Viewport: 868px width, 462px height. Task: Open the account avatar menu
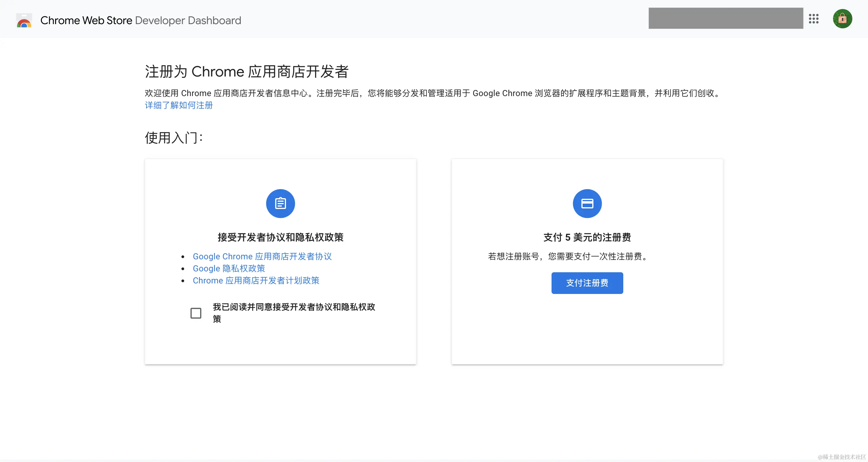(x=842, y=19)
